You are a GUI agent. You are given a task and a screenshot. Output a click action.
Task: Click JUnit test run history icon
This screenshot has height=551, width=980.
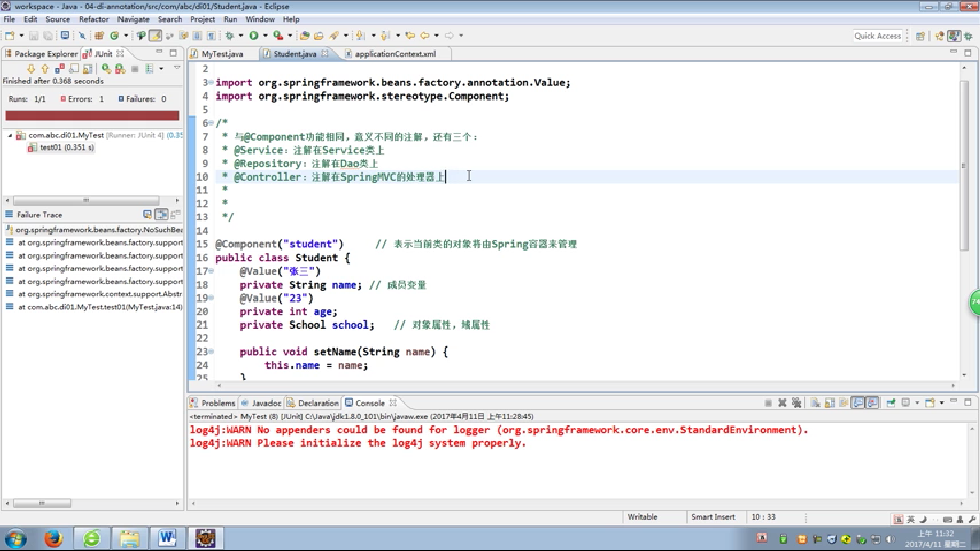[149, 68]
